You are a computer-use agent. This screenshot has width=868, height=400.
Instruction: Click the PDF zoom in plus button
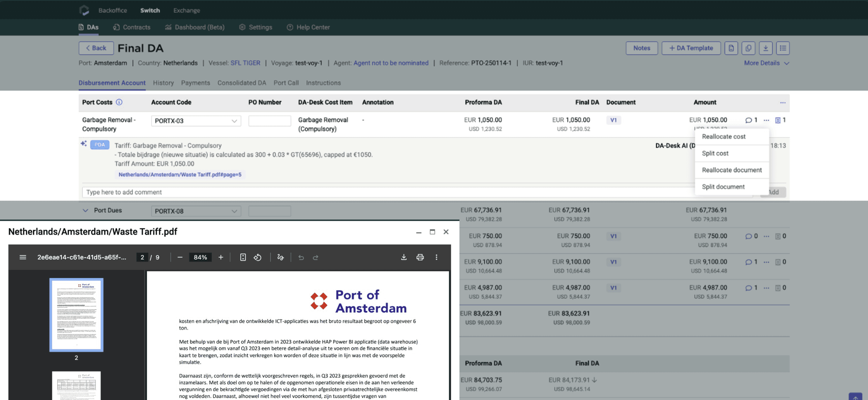221,257
